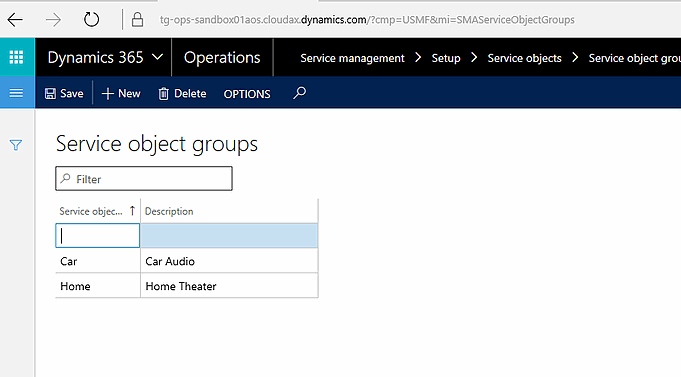The width and height of the screenshot is (681, 377).
Task: Sort by Service object group column header
Action: pyautogui.click(x=98, y=211)
